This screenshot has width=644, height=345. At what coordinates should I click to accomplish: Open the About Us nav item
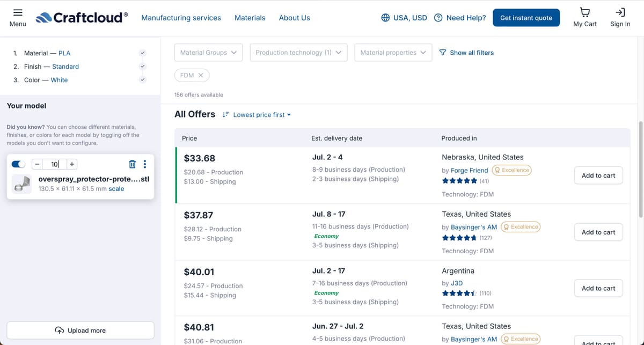295,18
